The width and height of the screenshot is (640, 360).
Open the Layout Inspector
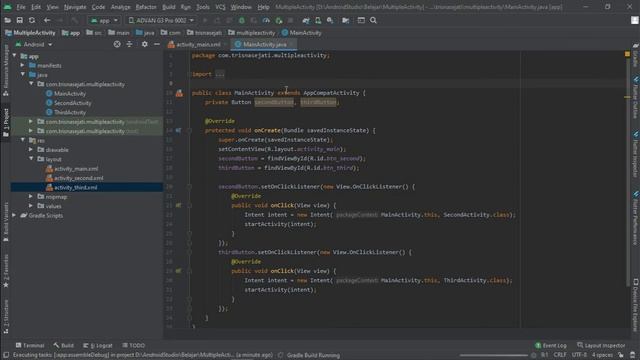pyautogui.click(x=601, y=345)
